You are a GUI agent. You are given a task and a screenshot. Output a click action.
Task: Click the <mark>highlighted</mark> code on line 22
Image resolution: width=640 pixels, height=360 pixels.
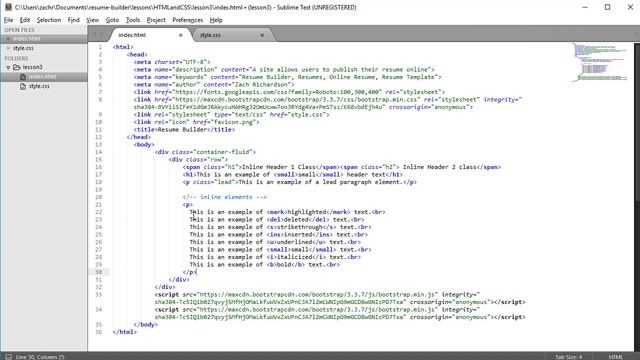(309, 212)
